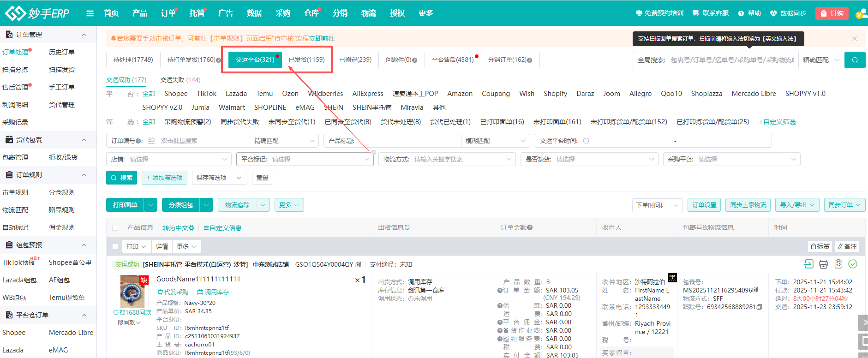
Task: Click the 代发采购 cart link
Action: pyautogui.click(x=172, y=292)
